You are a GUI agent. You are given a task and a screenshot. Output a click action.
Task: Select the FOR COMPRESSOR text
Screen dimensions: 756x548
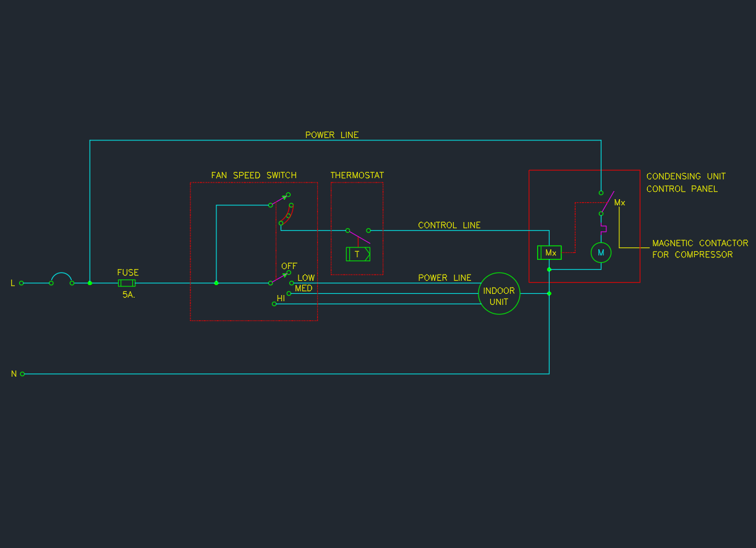tap(692, 254)
